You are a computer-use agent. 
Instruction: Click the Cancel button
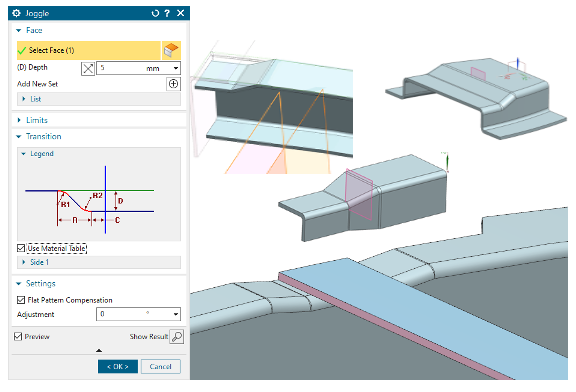tap(161, 367)
